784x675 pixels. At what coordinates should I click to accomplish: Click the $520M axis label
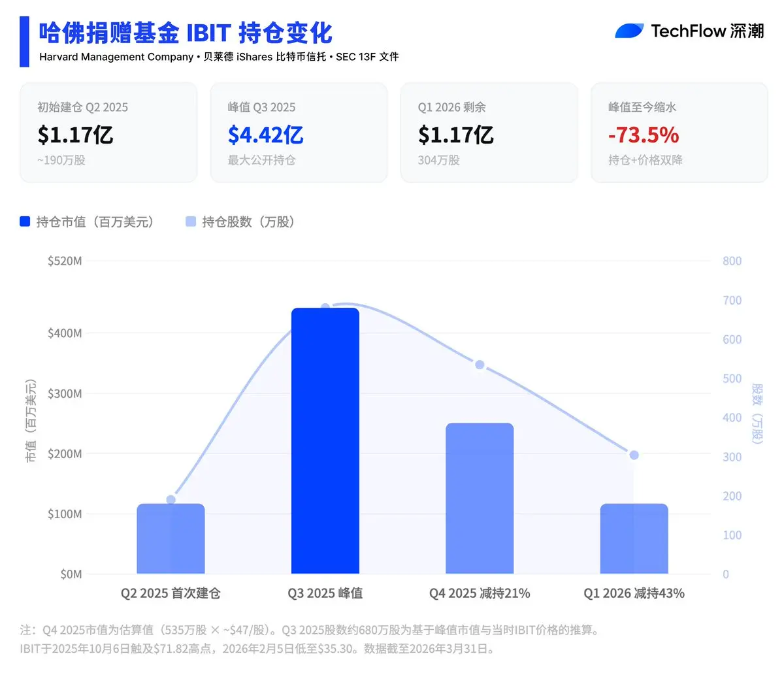[65, 261]
